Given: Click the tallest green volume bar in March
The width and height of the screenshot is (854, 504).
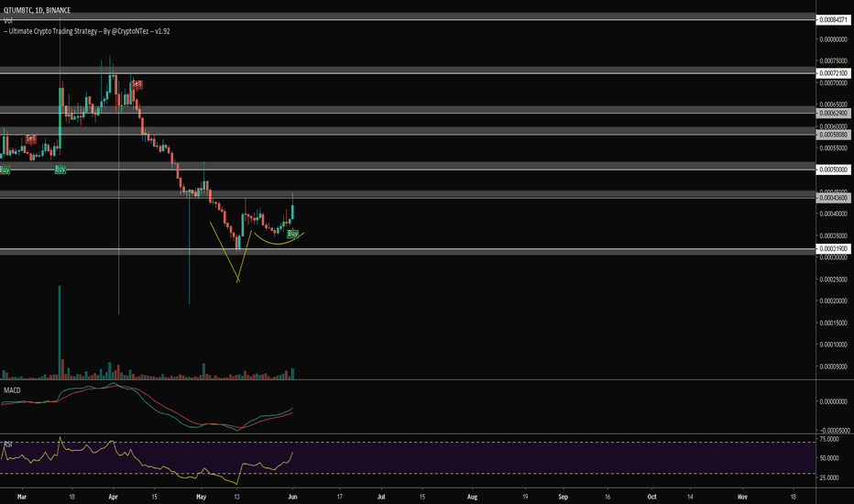Looking at the screenshot, I should pyautogui.click(x=60, y=333).
